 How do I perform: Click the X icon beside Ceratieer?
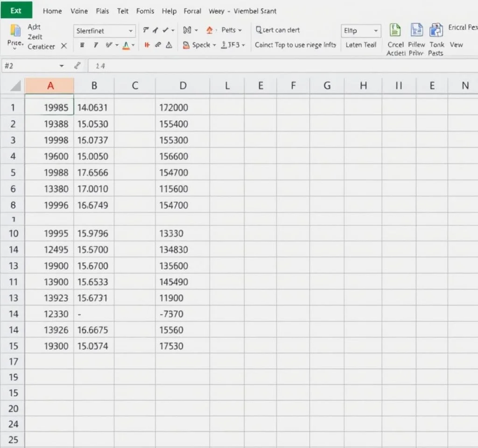[x=63, y=46]
